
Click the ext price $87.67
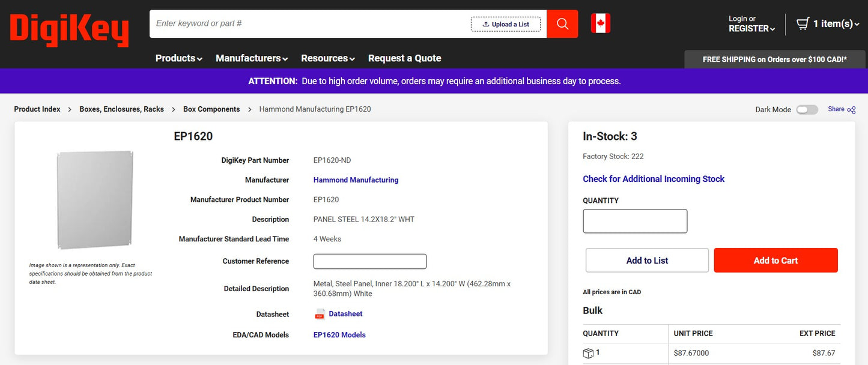pos(824,353)
